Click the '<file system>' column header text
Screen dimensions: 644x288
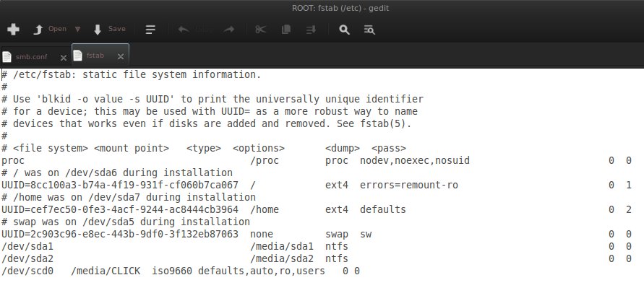coord(51,149)
